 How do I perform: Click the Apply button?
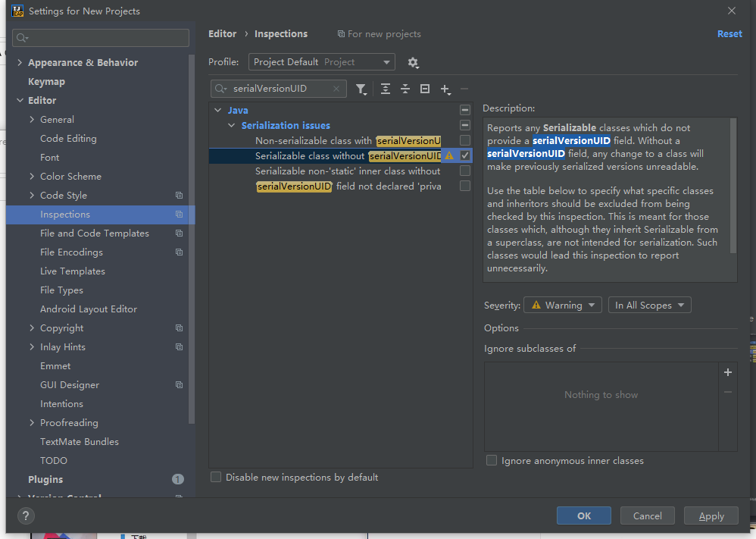tap(711, 516)
